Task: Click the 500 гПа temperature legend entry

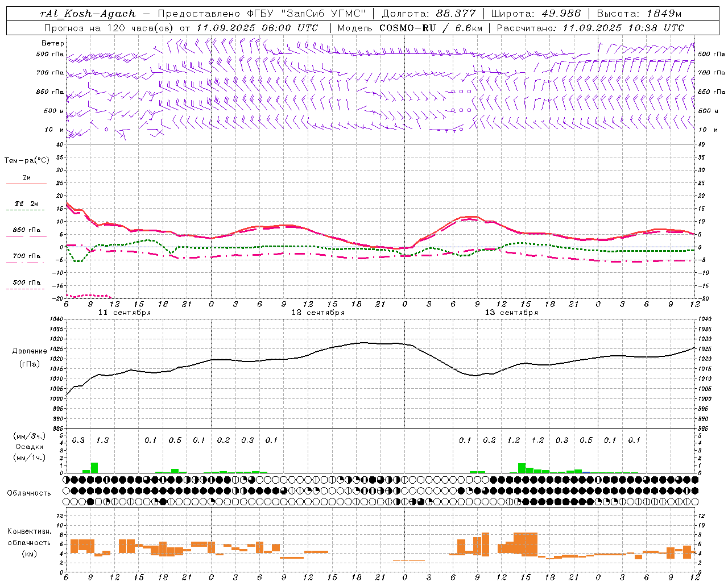Action: point(27,282)
